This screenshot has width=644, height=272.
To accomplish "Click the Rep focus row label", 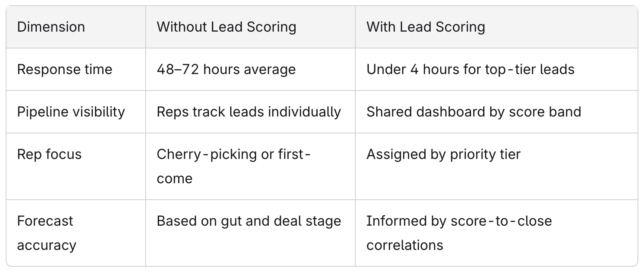I will coord(49,154).
